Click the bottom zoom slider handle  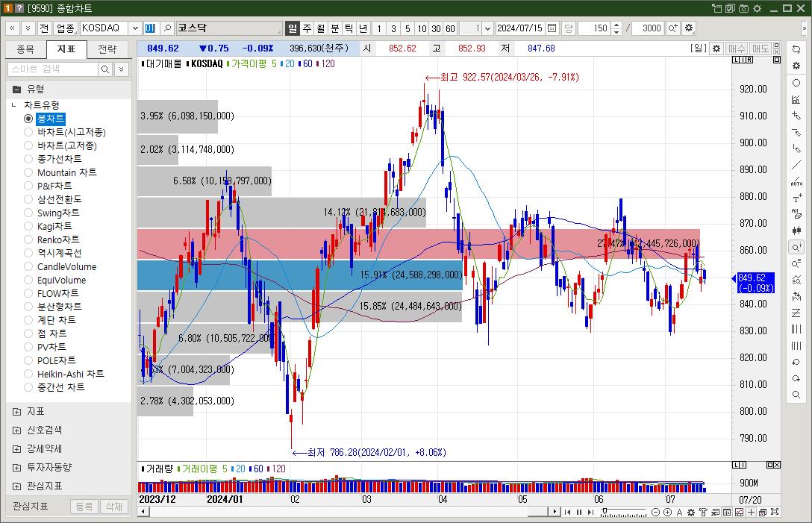604,511
